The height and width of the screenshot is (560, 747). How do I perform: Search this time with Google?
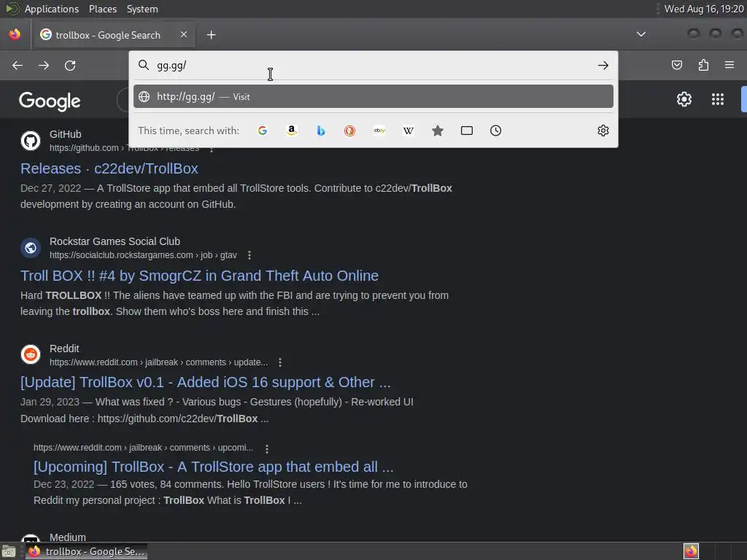point(263,131)
